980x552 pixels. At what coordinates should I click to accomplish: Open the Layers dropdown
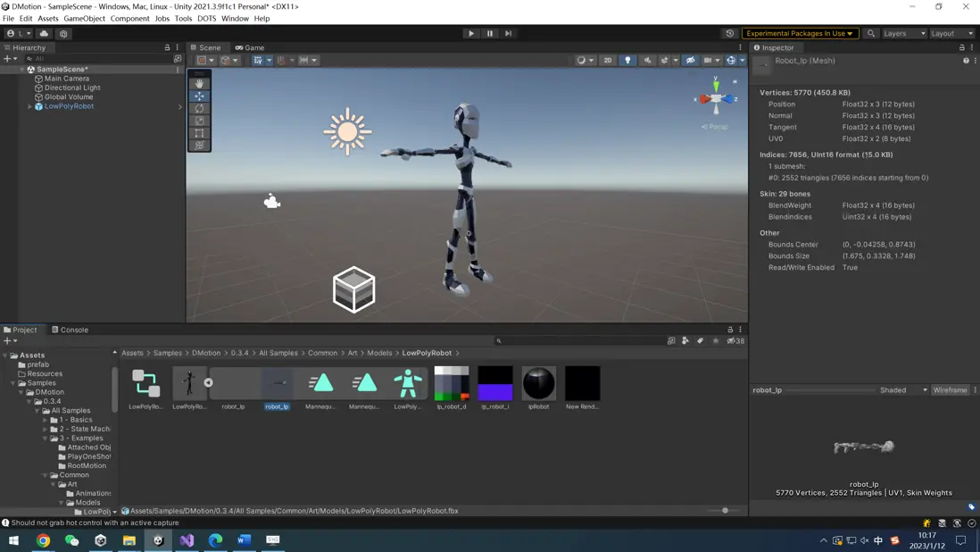903,33
